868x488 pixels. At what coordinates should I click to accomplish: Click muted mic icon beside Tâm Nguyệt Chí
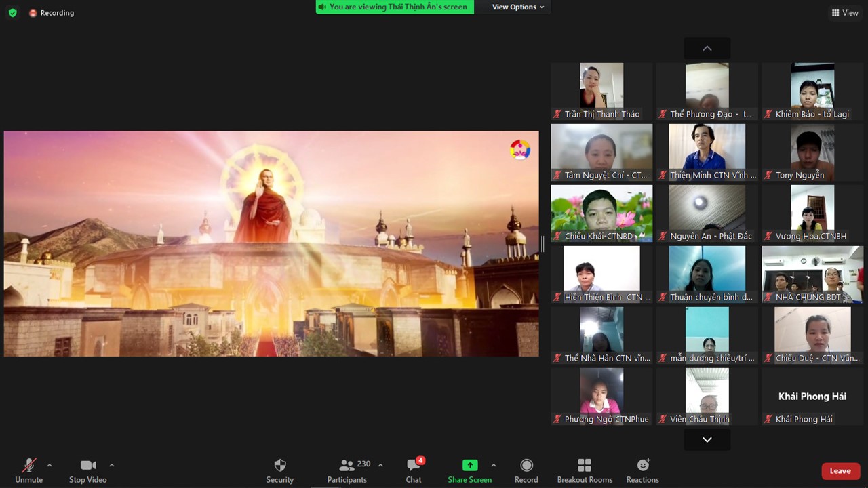pyautogui.click(x=557, y=175)
